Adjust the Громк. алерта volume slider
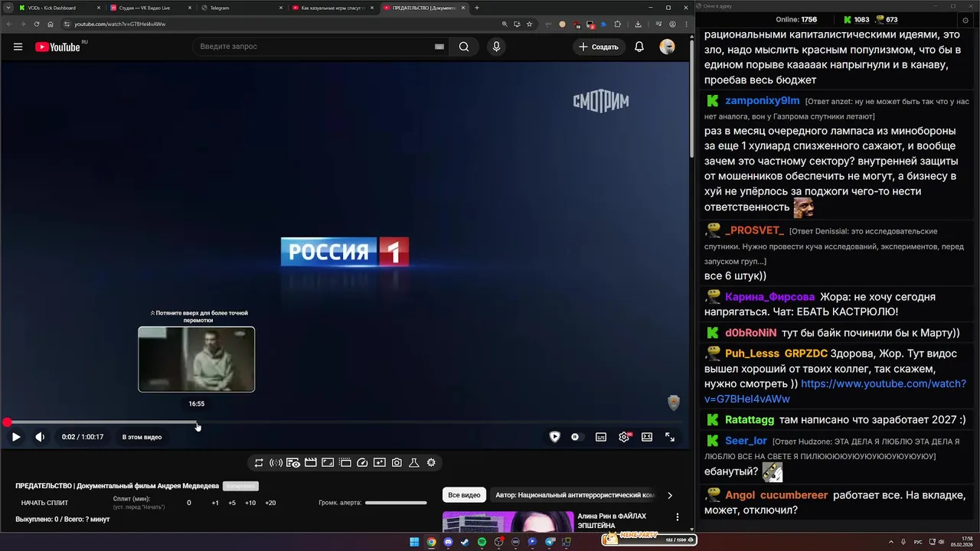 pos(396,503)
